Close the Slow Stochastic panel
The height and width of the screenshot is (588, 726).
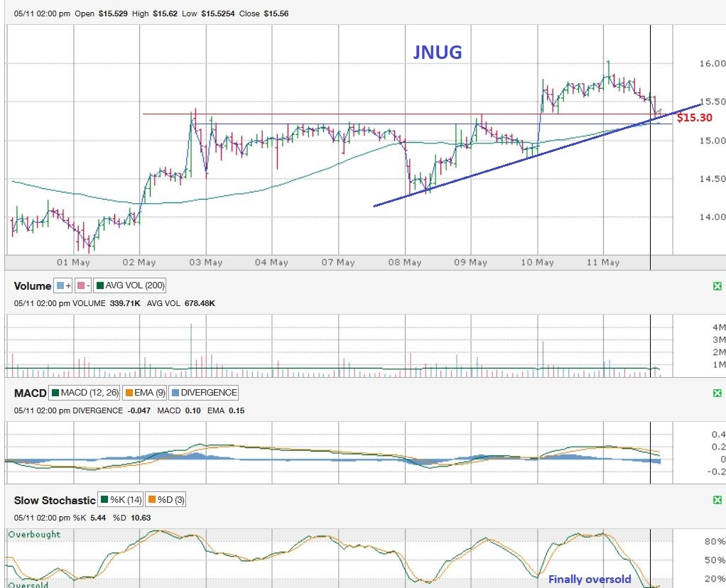717,501
